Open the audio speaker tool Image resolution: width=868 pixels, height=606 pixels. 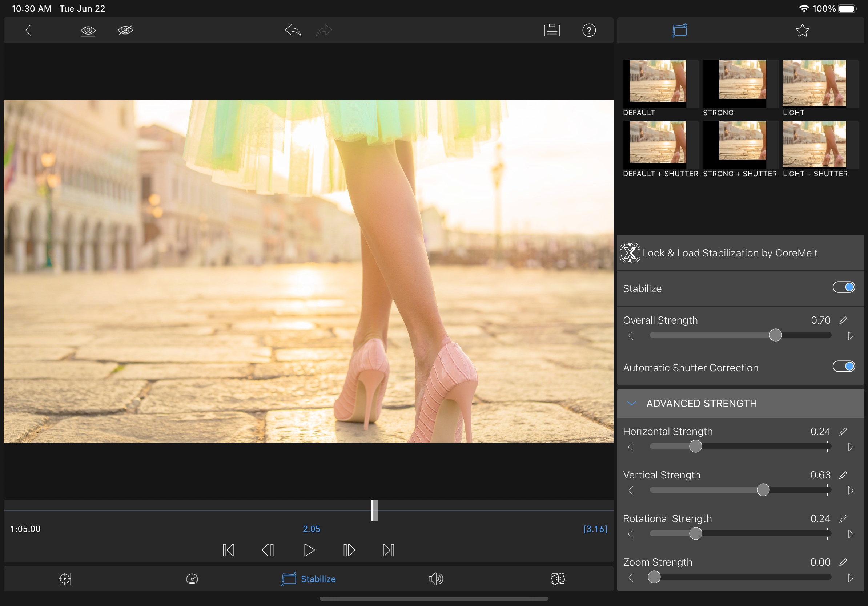point(435,578)
